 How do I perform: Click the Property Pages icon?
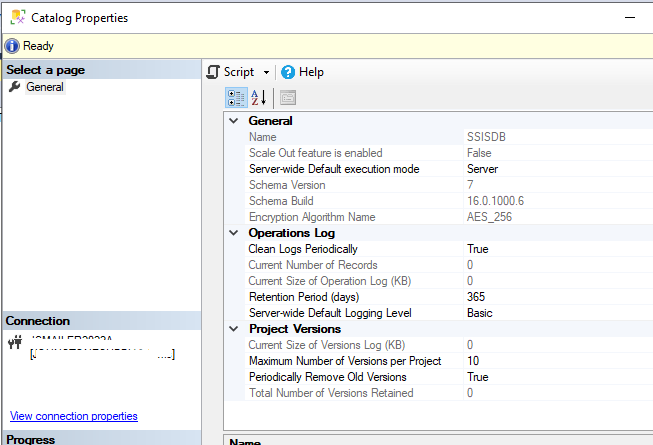coord(287,98)
